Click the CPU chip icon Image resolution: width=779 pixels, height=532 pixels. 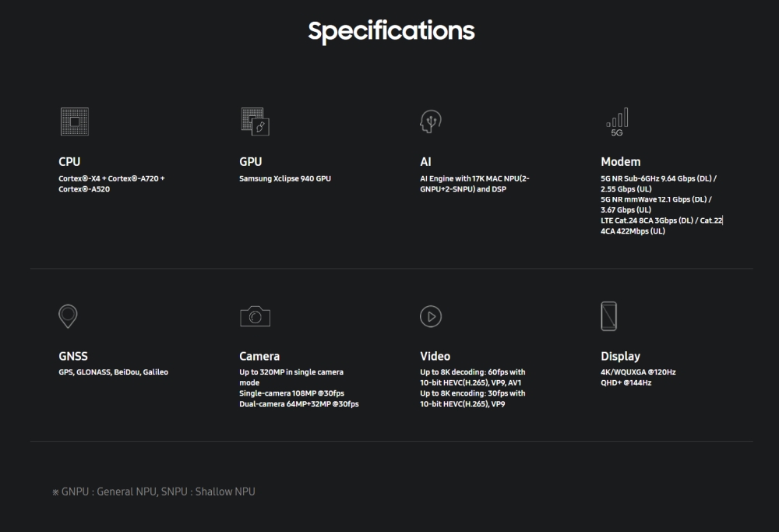point(74,122)
